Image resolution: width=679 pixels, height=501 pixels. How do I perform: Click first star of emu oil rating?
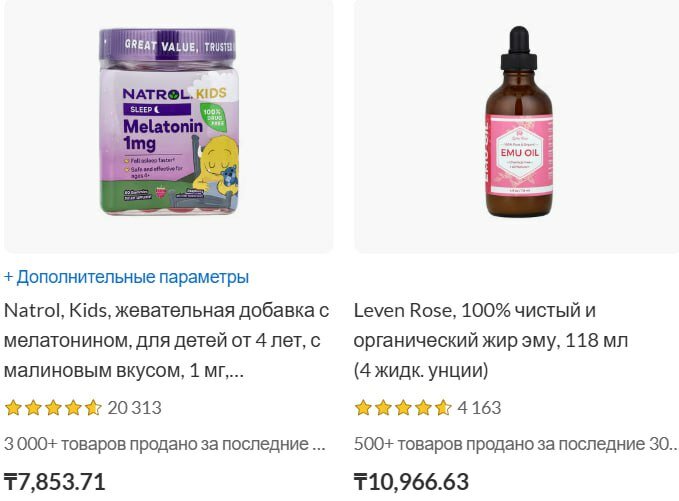click(363, 408)
